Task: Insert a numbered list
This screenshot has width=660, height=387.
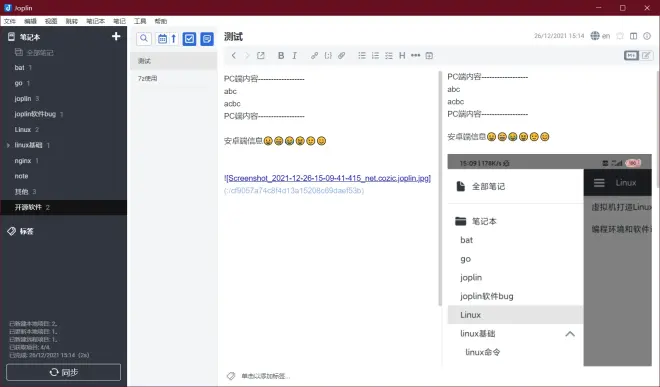Action: [375, 56]
